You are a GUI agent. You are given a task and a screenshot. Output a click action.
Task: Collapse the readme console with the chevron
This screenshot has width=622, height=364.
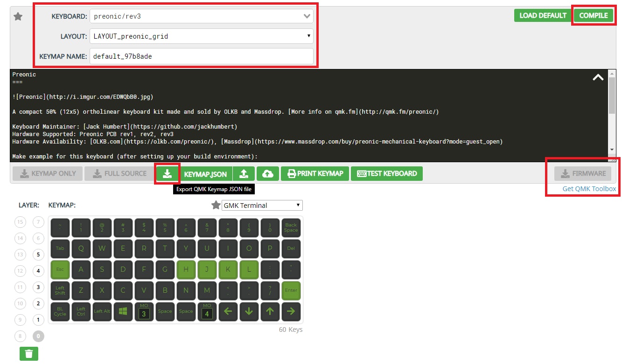598,78
